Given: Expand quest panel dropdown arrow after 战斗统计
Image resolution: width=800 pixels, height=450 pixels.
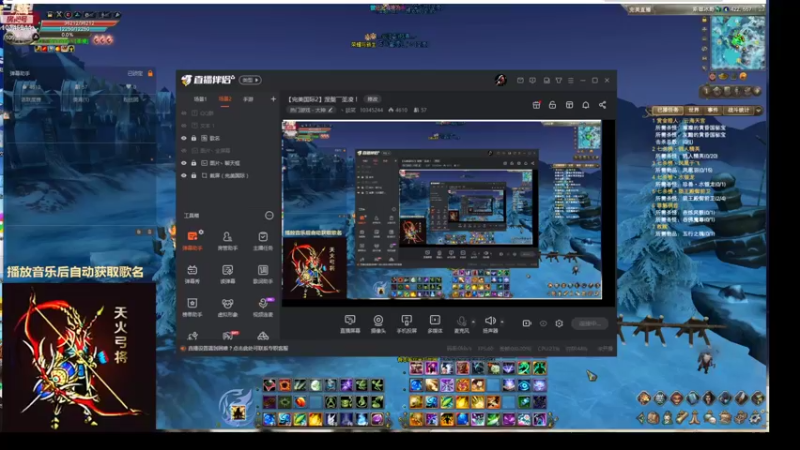Looking at the screenshot, I should click(x=759, y=110).
